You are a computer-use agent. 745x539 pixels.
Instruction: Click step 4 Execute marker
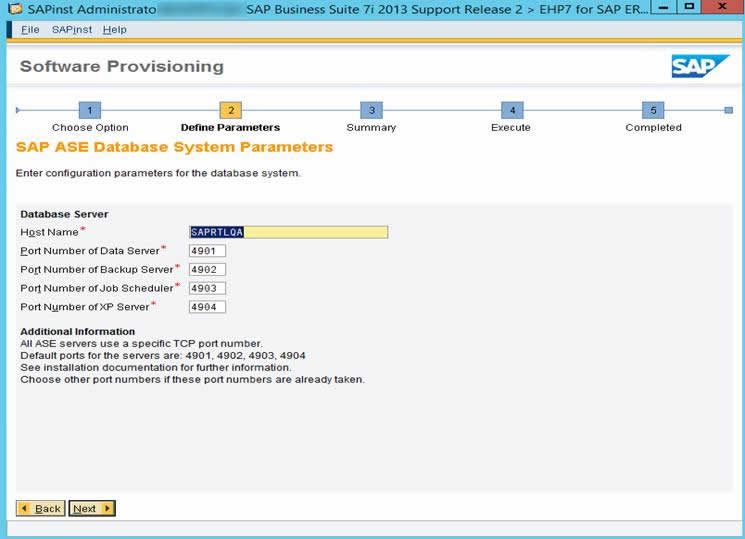[512, 110]
